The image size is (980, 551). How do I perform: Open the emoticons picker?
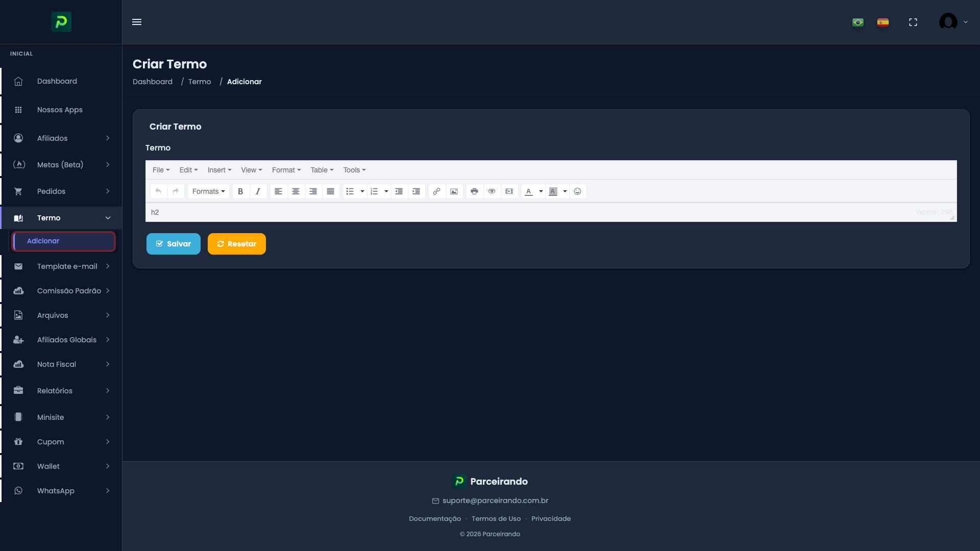point(577,191)
